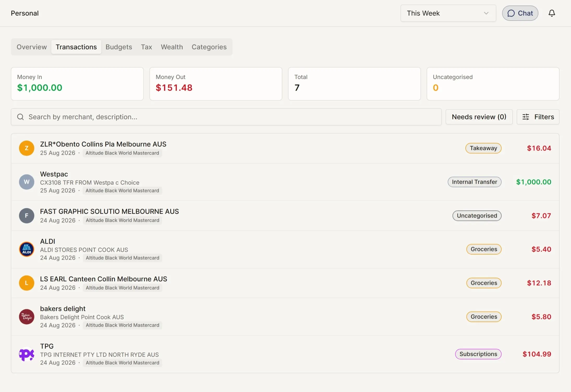Open the Westpac transaction title
This screenshot has width=571, height=392.
coord(54,174)
